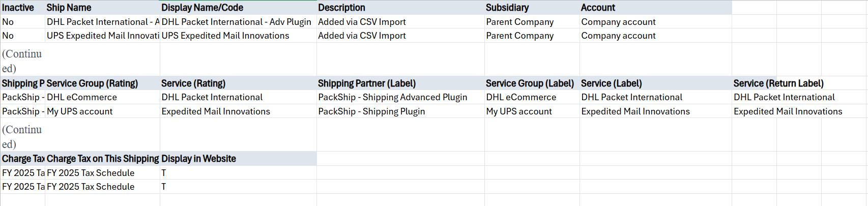
Task: Click the Ship Name header cell
Action: (x=102, y=8)
